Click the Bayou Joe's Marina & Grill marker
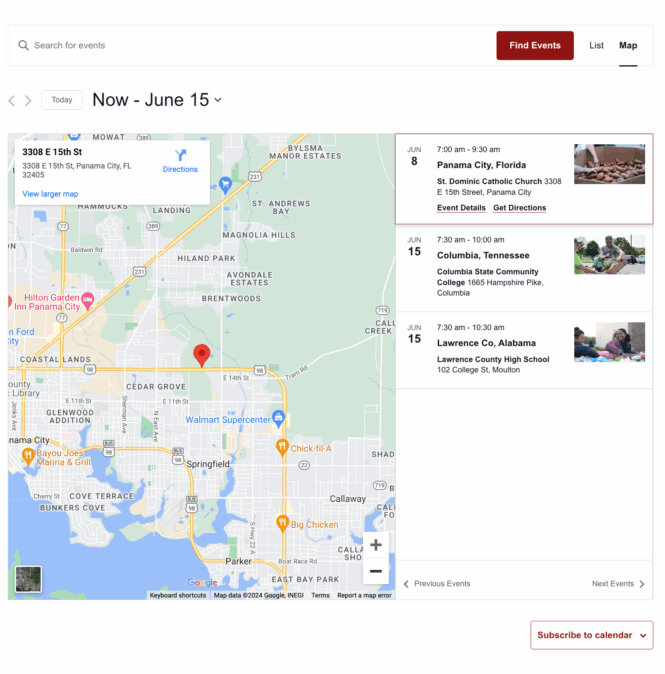 coord(28,456)
